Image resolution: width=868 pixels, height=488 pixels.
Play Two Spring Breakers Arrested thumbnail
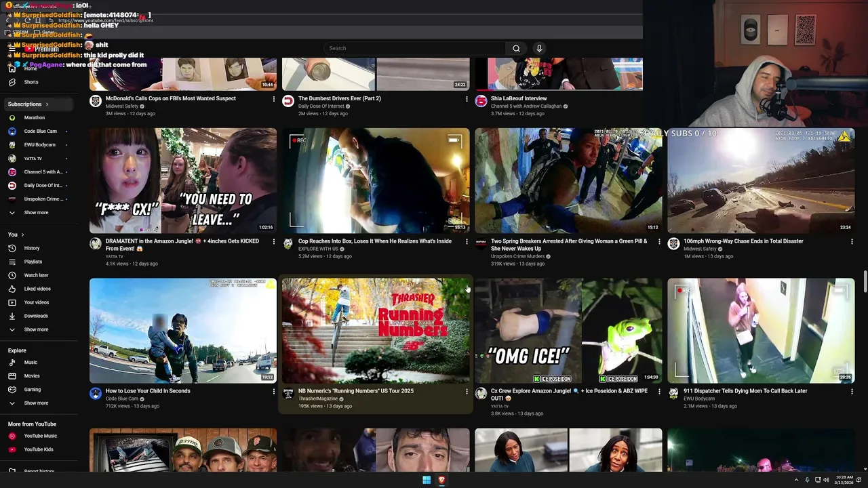click(568, 180)
